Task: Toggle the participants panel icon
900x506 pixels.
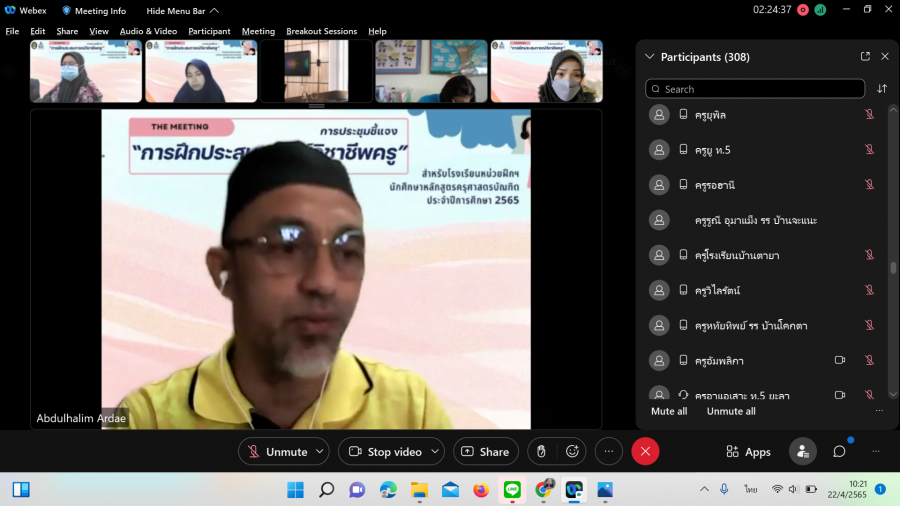Action: [802, 452]
